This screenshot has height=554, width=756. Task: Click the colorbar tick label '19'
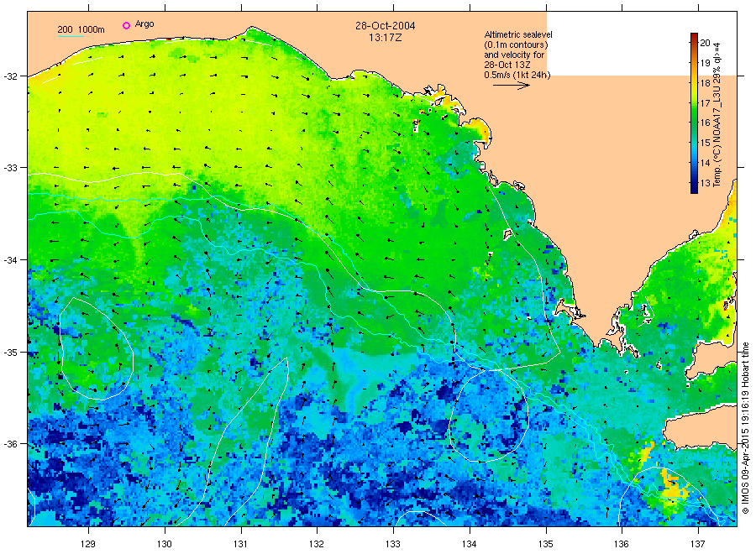tap(705, 63)
